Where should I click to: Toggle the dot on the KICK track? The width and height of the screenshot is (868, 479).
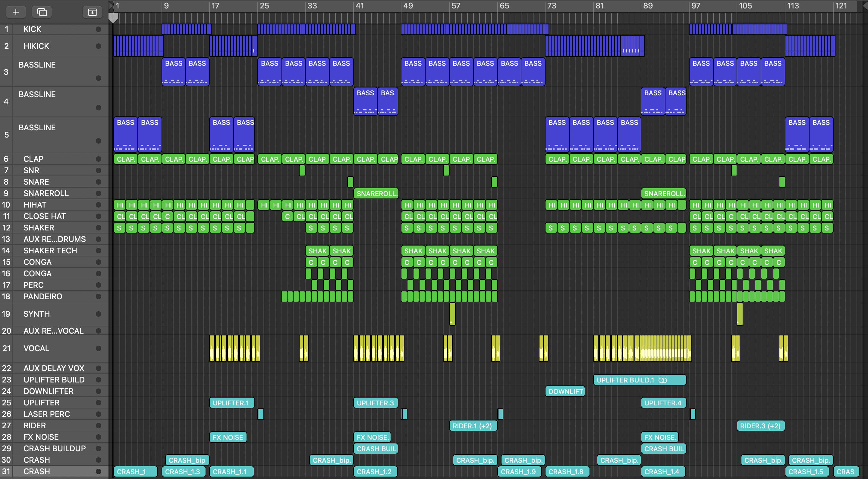pos(98,29)
